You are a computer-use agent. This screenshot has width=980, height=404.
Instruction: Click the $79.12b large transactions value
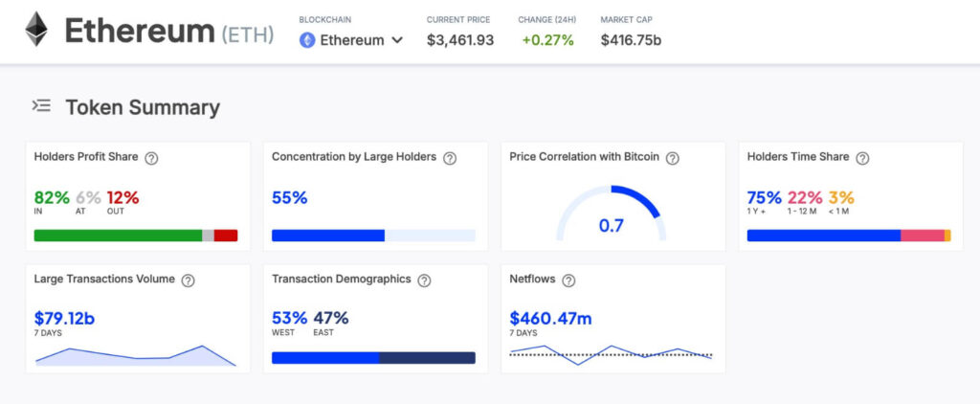pyautogui.click(x=64, y=319)
